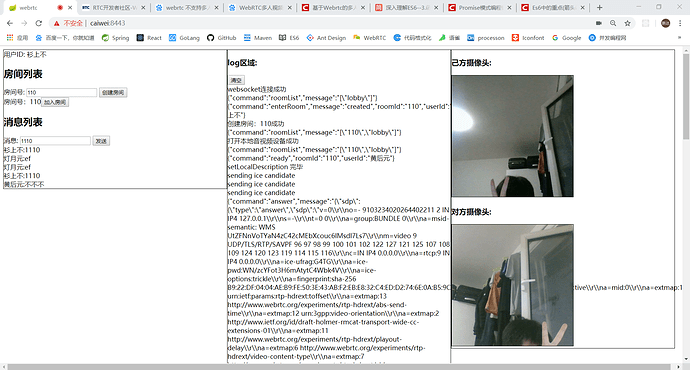Open the user profile avatar
690x370 pixels.
click(x=665, y=23)
